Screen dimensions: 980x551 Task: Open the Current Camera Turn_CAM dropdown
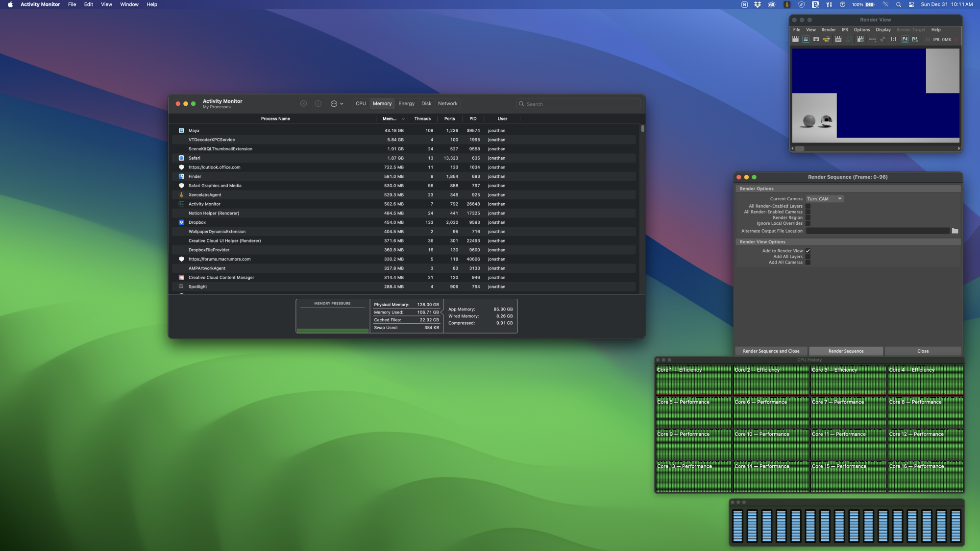click(839, 199)
